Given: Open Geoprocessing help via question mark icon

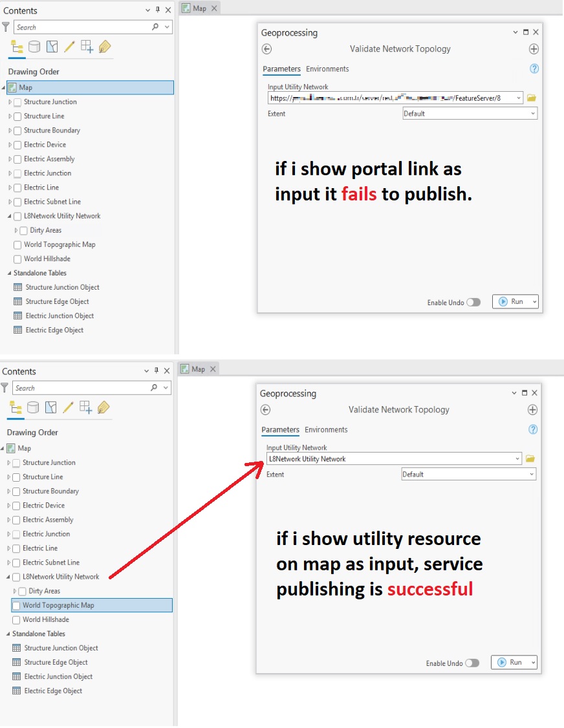Looking at the screenshot, I should click(x=534, y=69).
